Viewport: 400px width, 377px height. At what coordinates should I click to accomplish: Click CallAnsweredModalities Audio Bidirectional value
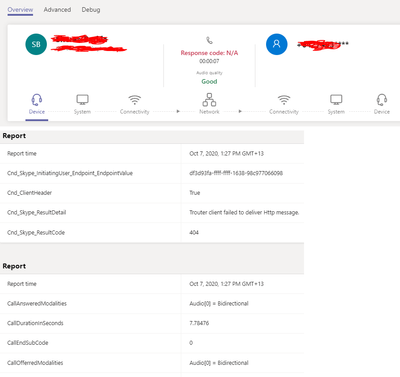pos(219,303)
